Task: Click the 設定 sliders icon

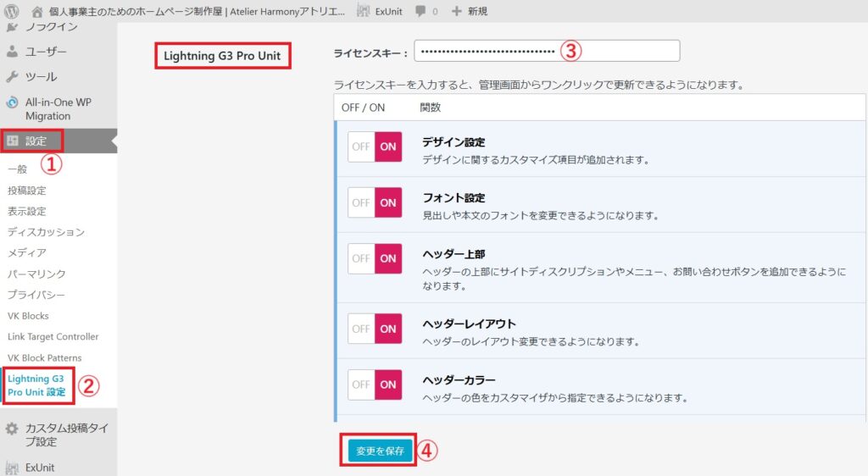Action: 12,141
